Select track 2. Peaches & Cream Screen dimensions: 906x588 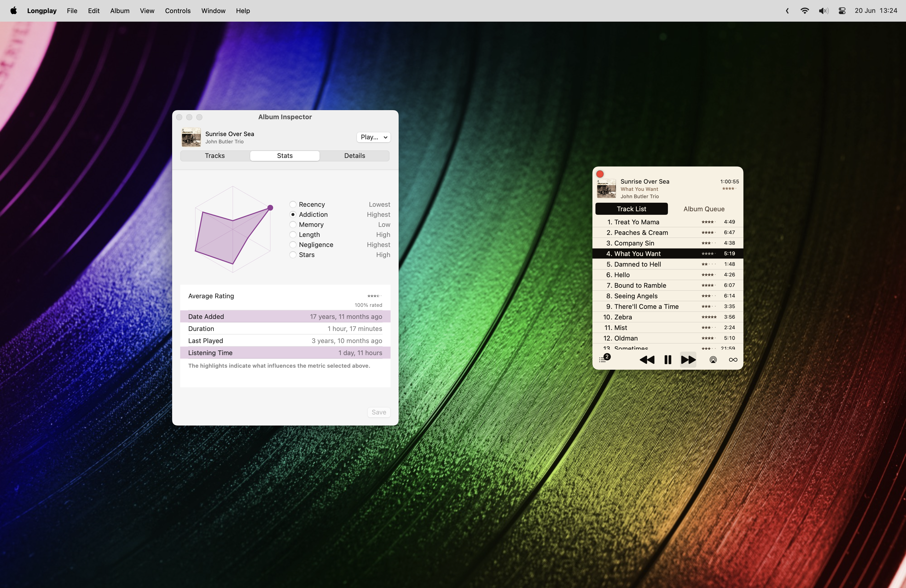667,232
